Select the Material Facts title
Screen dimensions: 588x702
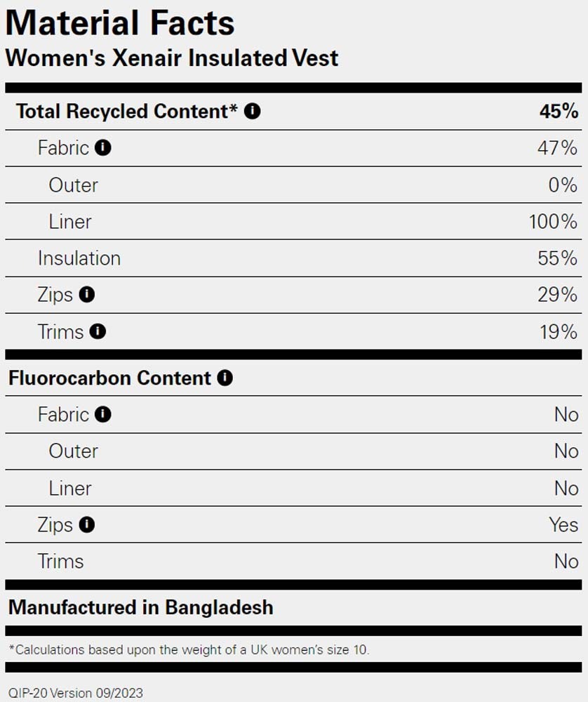(x=120, y=23)
